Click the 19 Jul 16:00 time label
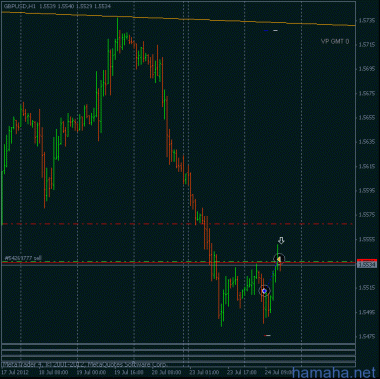The image size is (380, 379). pyautogui.click(x=130, y=372)
